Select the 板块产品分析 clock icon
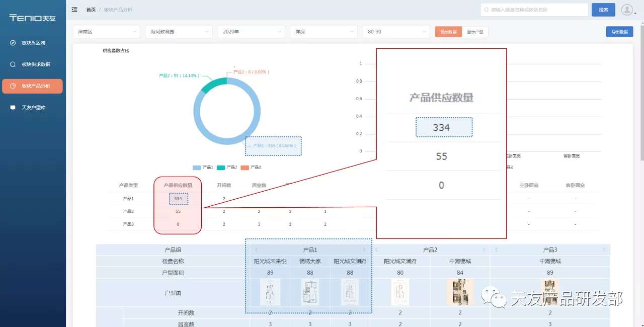Viewport: 644px width, 327px height. pyautogui.click(x=11, y=86)
